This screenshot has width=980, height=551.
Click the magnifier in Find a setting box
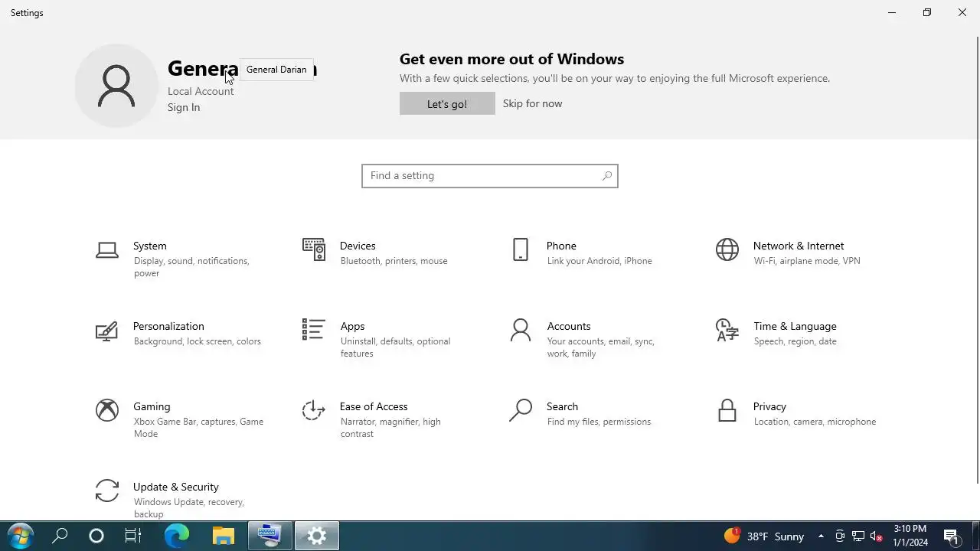point(607,176)
